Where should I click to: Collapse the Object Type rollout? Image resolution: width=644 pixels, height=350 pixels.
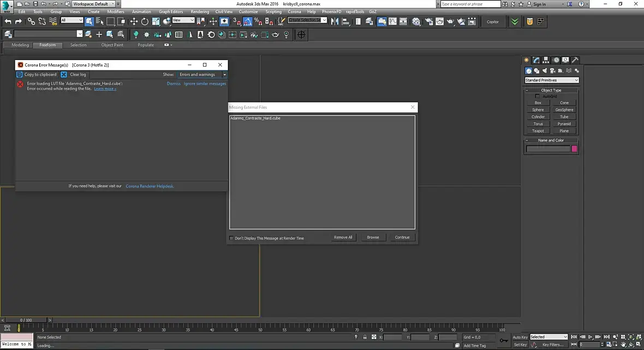551,90
